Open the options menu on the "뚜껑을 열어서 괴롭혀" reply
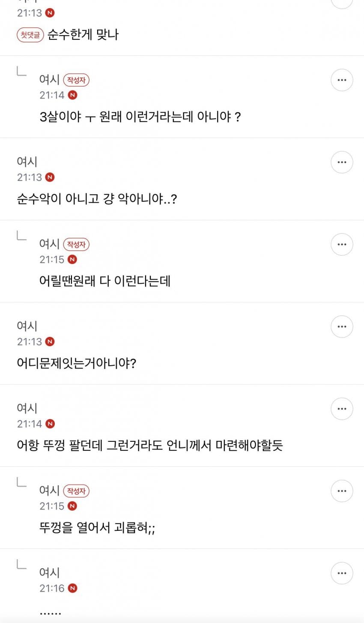This screenshot has height=623, width=364. tap(342, 491)
